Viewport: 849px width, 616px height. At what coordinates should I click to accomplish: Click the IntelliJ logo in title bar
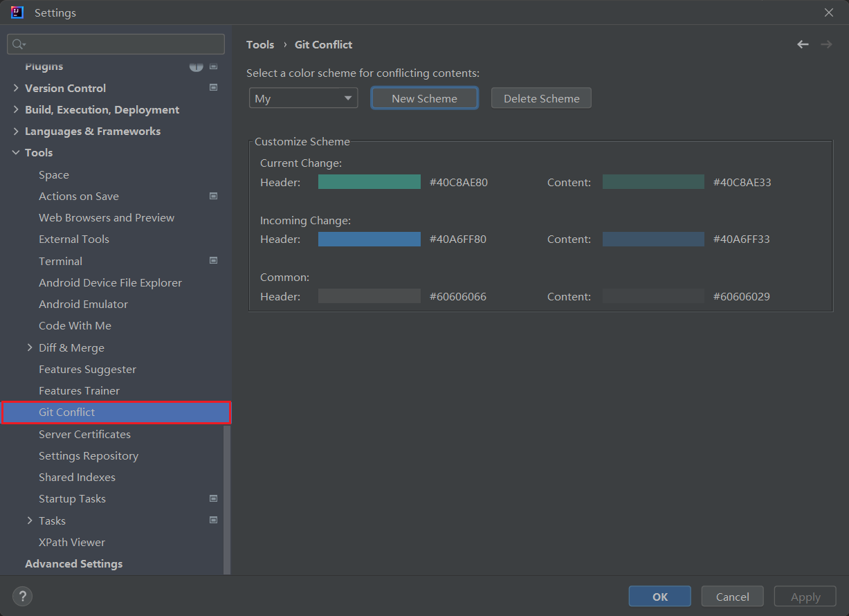(17, 12)
